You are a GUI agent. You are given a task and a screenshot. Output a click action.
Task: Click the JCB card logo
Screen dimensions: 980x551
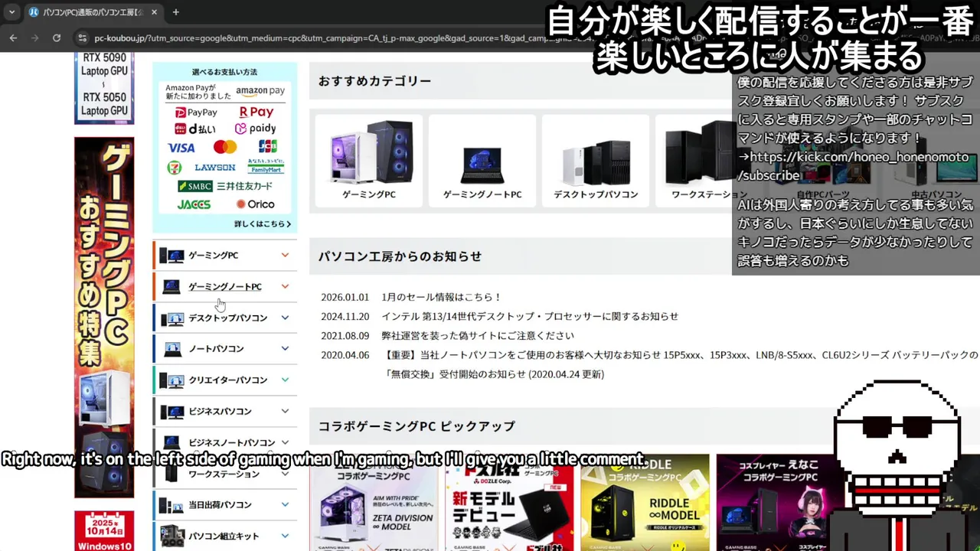[267, 146]
